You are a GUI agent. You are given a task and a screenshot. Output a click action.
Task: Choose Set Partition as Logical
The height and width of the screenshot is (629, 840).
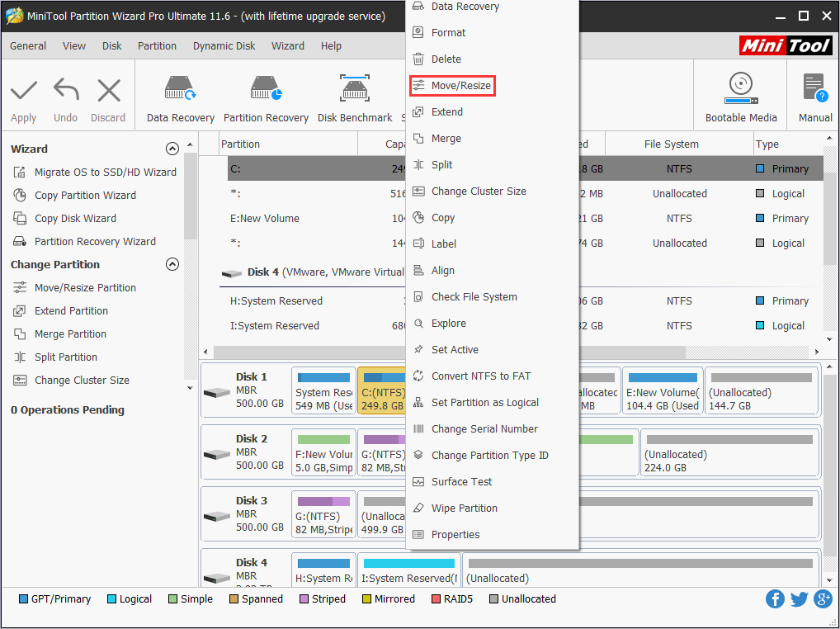493,402
